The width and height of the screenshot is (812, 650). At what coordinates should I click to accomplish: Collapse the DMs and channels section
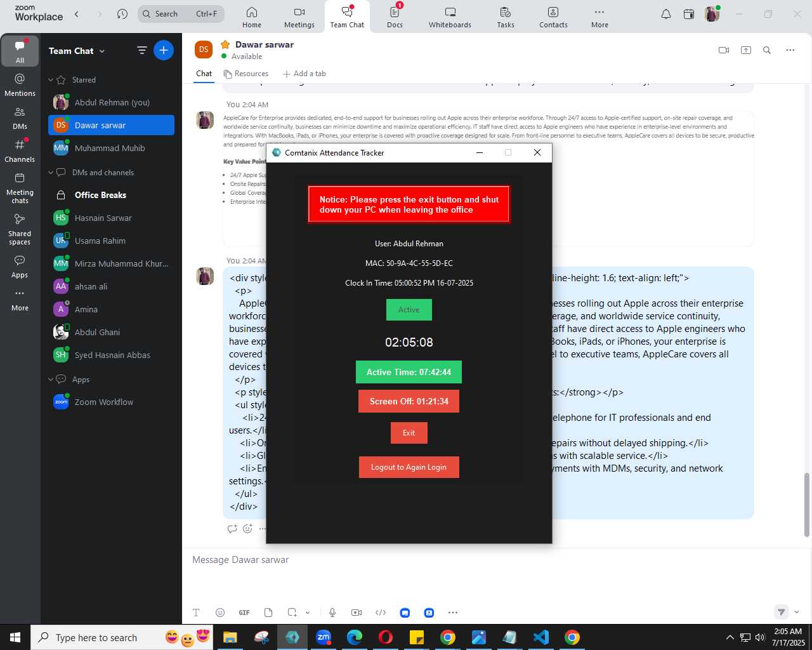pos(51,173)
